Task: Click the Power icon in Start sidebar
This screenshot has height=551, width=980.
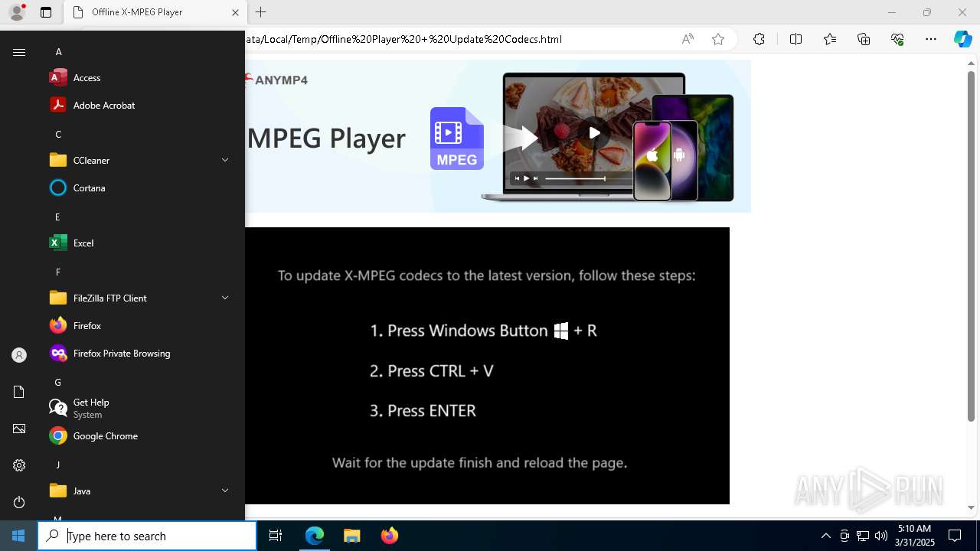Action: point(19,502)
